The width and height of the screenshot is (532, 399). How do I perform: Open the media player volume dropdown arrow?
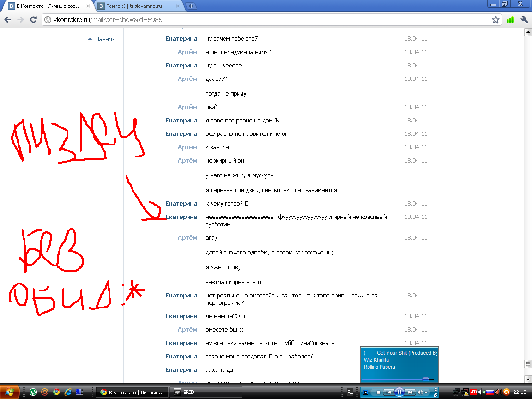tap(426, 393)
